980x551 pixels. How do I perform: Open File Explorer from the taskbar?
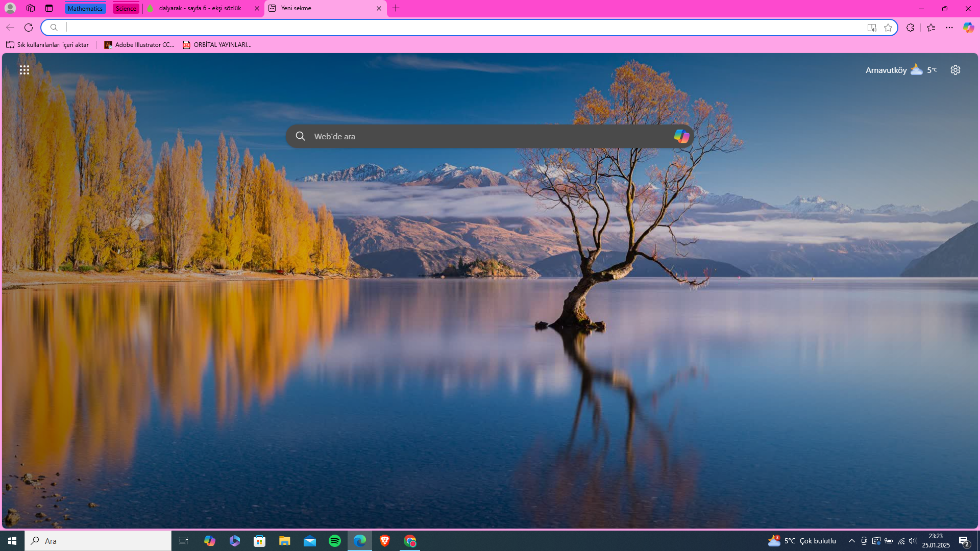tap(285, 541)
